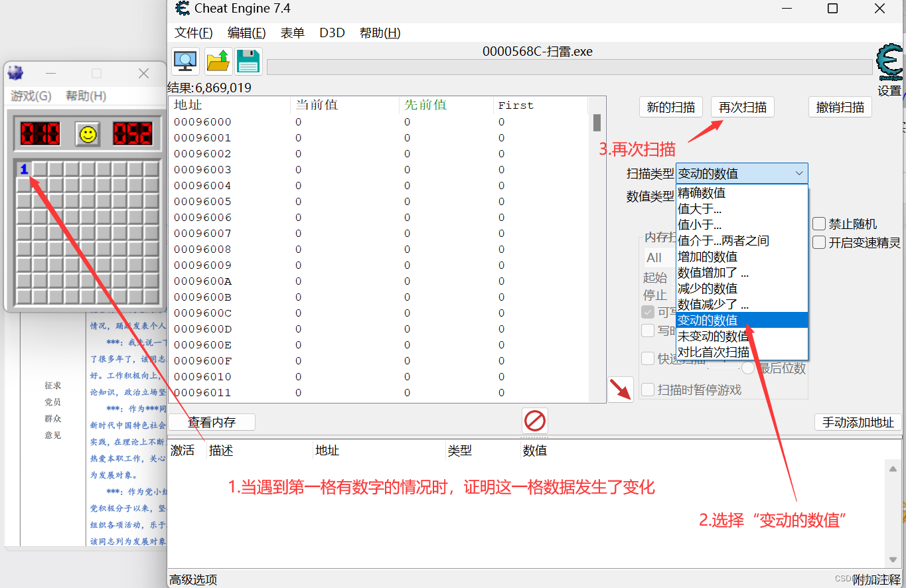Toggle the 快速扫描 checkbox
Screen dimensions: 906x588
coord(648,358)
